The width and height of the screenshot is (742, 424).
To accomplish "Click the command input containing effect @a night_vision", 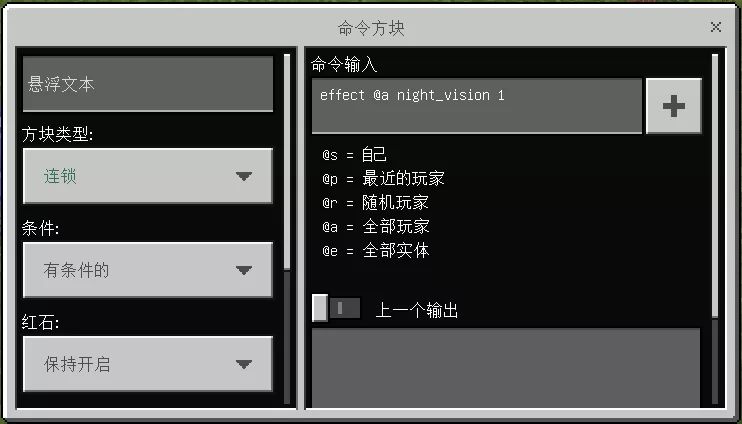I will (477, 106).
